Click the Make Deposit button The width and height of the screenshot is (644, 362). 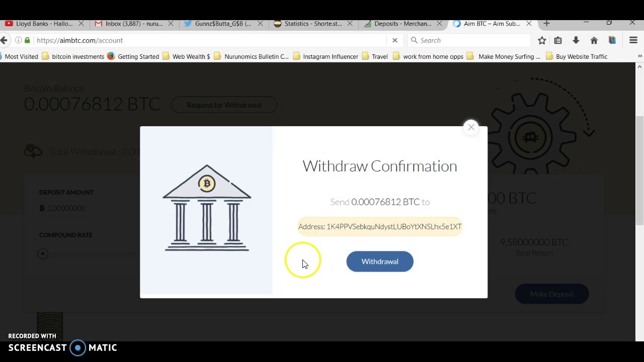[x=551, y=294]
